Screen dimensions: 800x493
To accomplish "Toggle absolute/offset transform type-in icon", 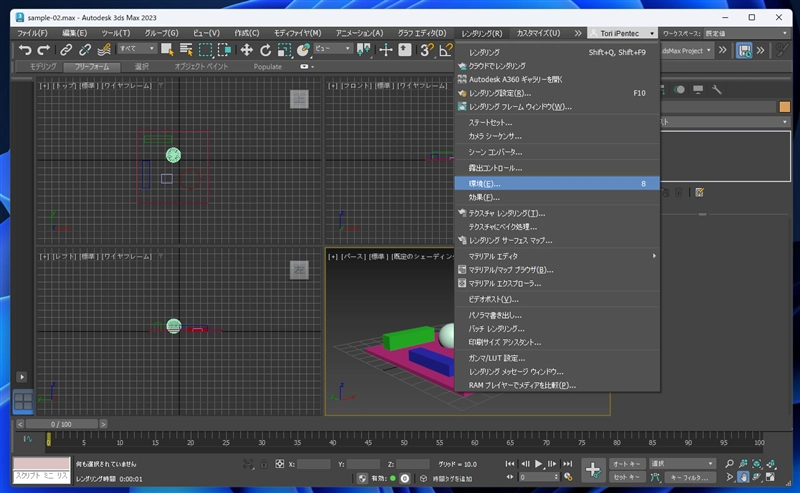I will 280,464.
